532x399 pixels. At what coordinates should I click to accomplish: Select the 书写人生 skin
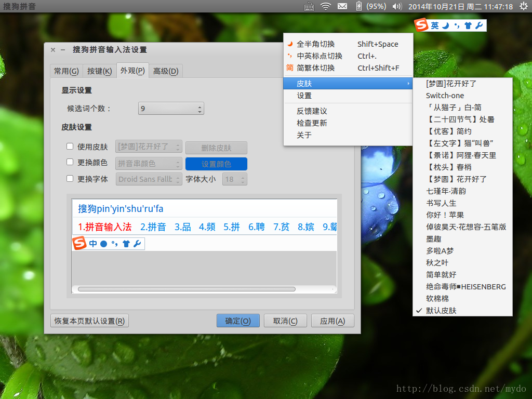pyautogui.click(x=462, y=203)
